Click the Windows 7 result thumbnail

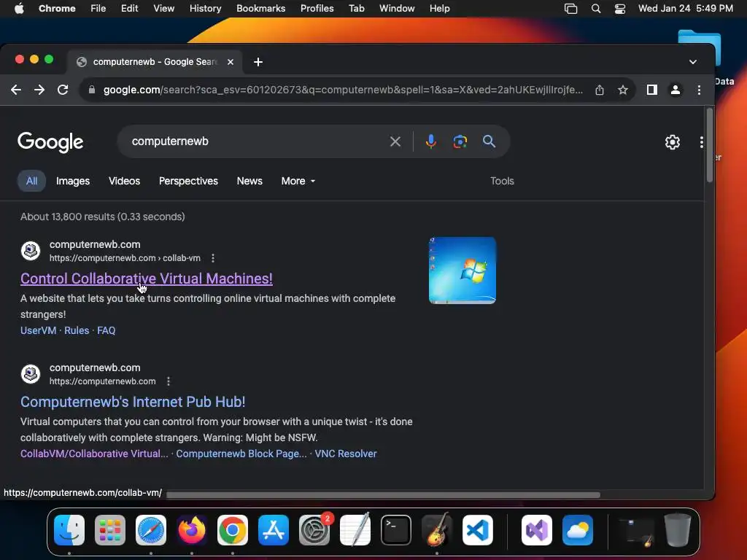click(x=462, y=271)
